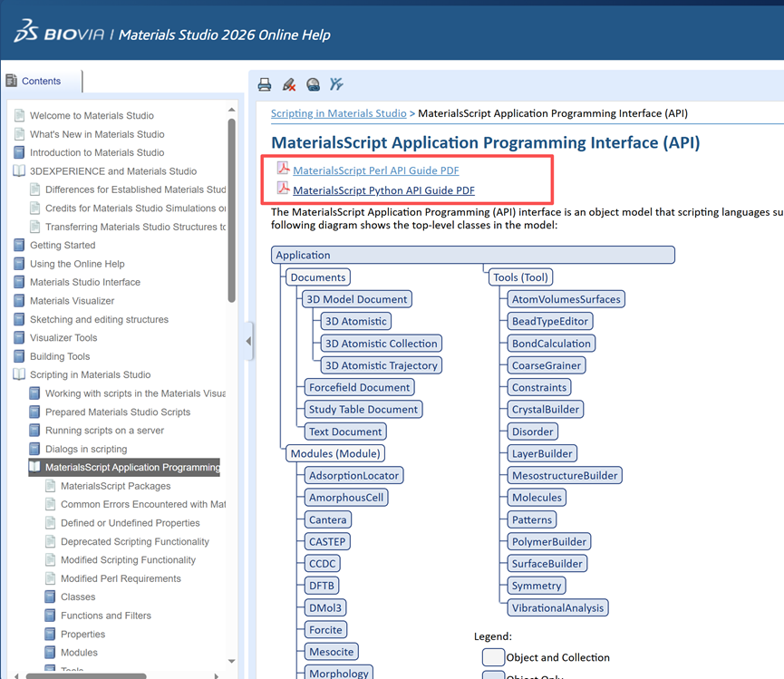Screen dimensions: 784x679
Task: Click the book icon next to Building Tools
Action: click(19, 356)
